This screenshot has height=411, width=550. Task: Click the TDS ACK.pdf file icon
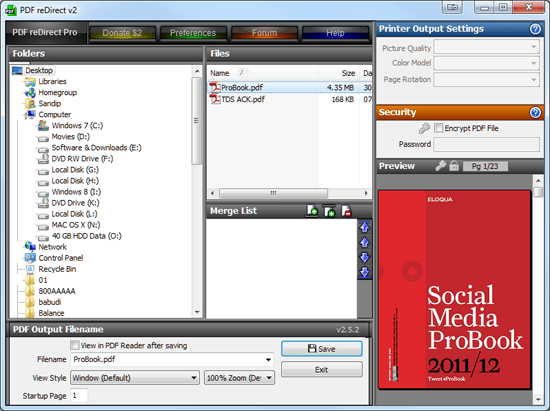pos(215,99)
